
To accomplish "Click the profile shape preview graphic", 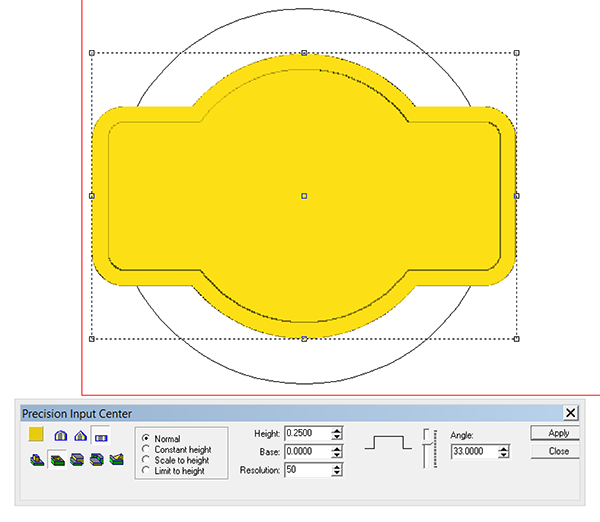I will click(x=388, y=442).
